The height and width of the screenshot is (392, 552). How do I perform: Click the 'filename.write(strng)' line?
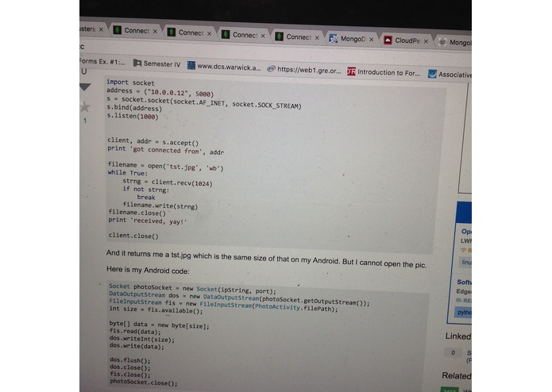coord(160,206)
